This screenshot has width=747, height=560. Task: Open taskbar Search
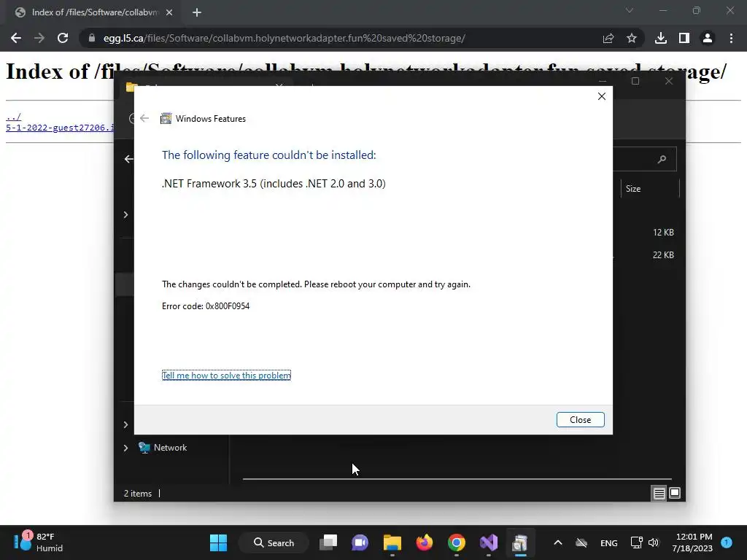[274, 542]
